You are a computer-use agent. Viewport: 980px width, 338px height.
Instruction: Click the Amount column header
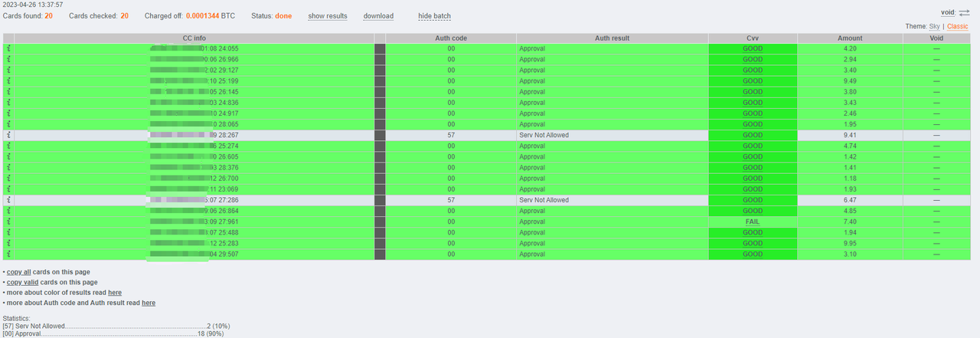[850, 38]
